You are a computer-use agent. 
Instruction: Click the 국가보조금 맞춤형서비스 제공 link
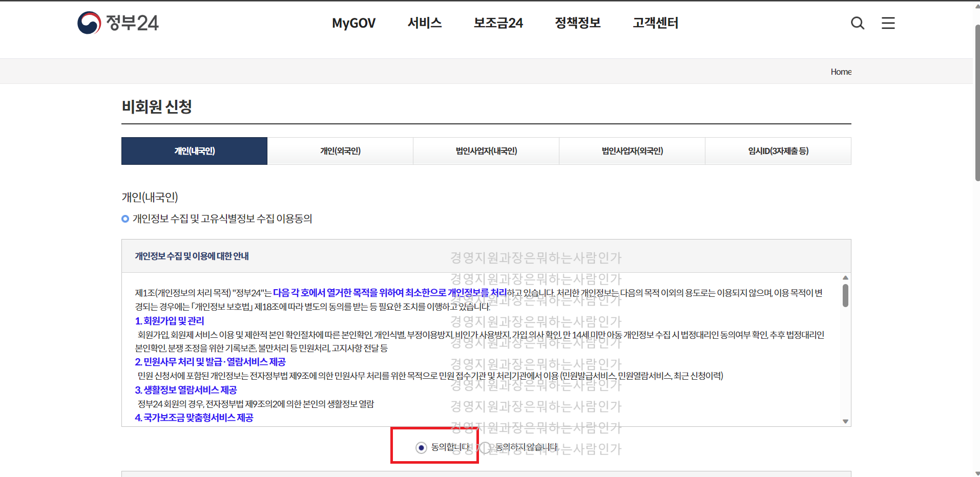pos(194,418)
